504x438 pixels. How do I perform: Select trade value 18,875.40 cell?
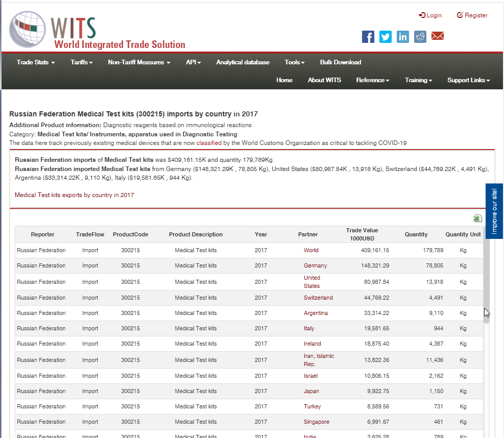pyautogui.click(x=376, y=344)
